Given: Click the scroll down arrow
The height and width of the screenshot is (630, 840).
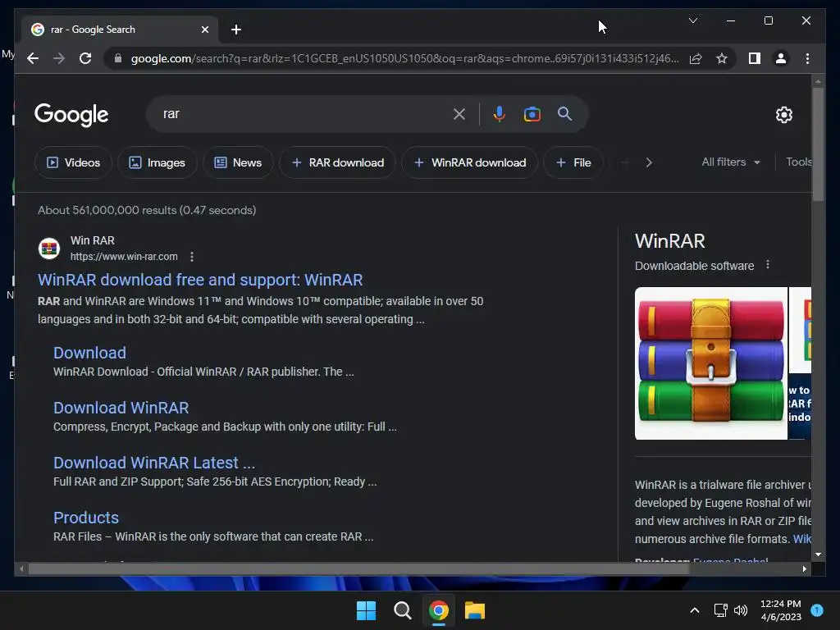Looking at the screenshot, I should coord(818,555).
